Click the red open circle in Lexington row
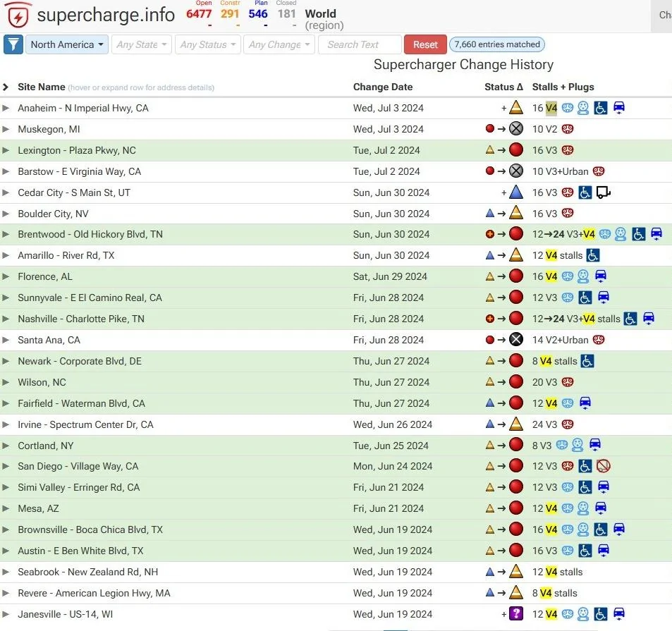The width and height of the screenshot is (672, 631). (516, 149)
